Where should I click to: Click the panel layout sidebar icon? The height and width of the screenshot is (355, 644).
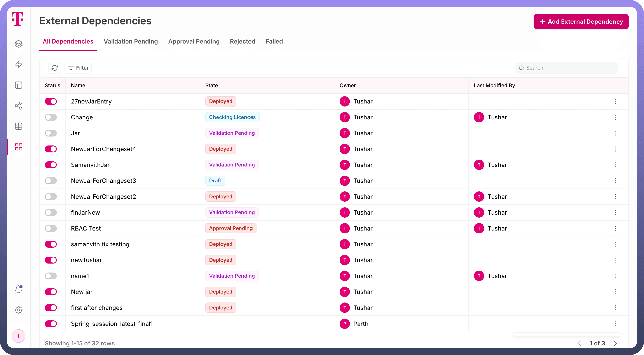19,85
